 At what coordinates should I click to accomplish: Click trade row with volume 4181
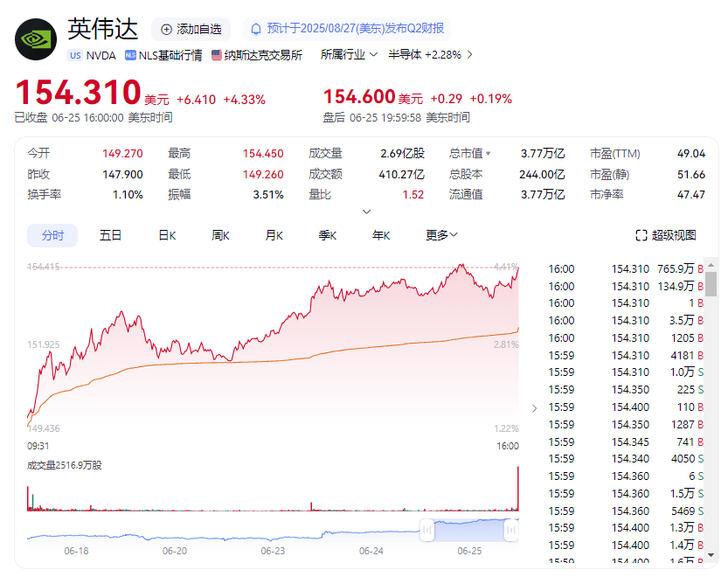626,356
